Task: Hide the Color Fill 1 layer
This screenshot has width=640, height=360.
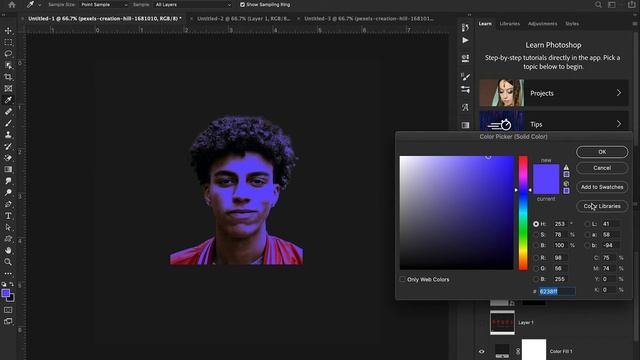Action: pyautogui.click(x=482, y=351)
